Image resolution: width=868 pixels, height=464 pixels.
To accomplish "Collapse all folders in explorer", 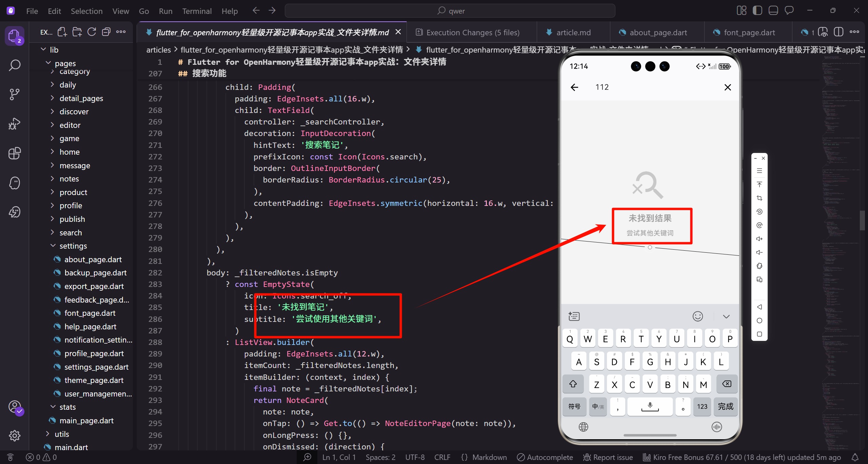I will [x=106, y=32].
